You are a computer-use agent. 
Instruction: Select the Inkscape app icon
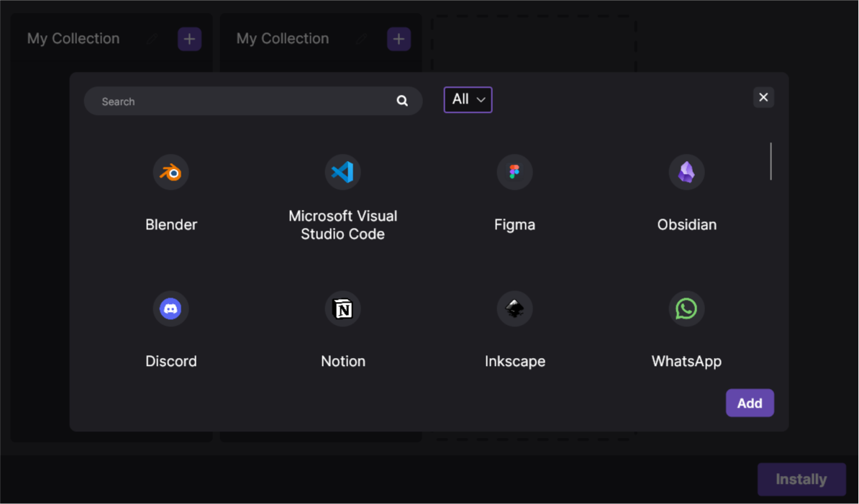(x=514, y=308)
